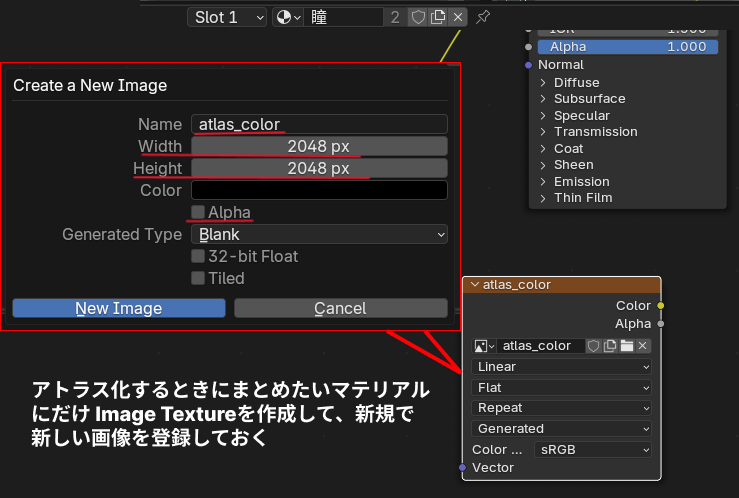Toggle fake user shield for material 瞳
Viewport: 739px width, 498px height.
[418, 17]
